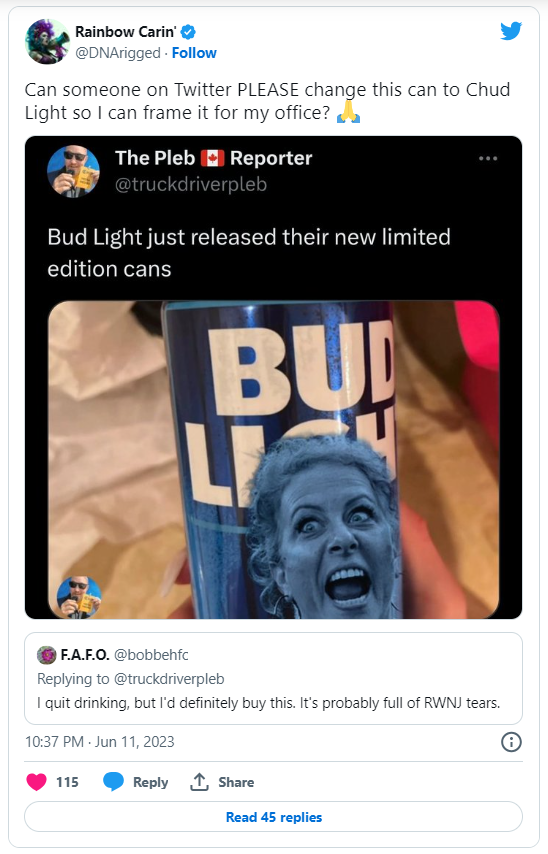This screenshot has width=548, height=854.
Task: Click the Twitter bird logo
Action: (x=511, y=31)
